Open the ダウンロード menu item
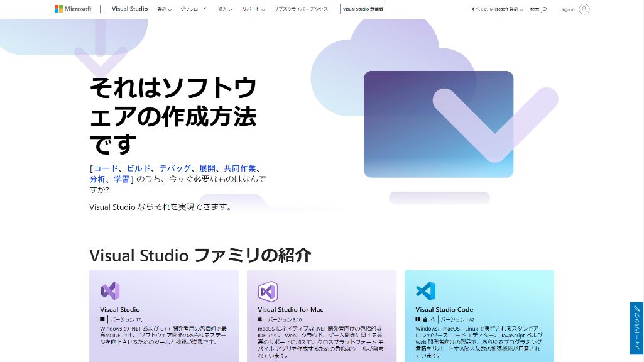 [x=193, y=9]
